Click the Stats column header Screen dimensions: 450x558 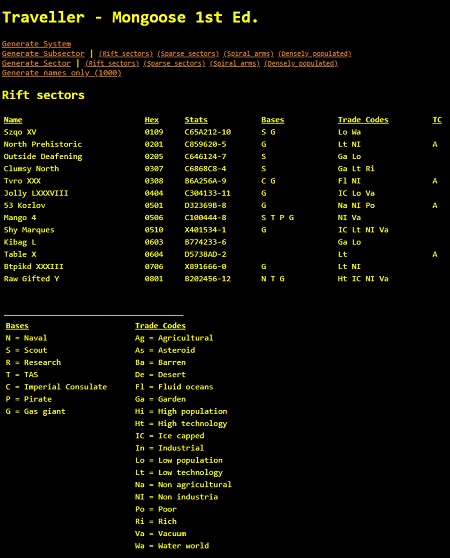pos(196,120)
